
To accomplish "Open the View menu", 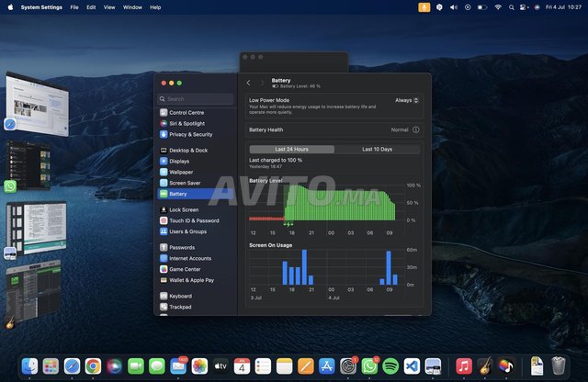I will (109, 6).
